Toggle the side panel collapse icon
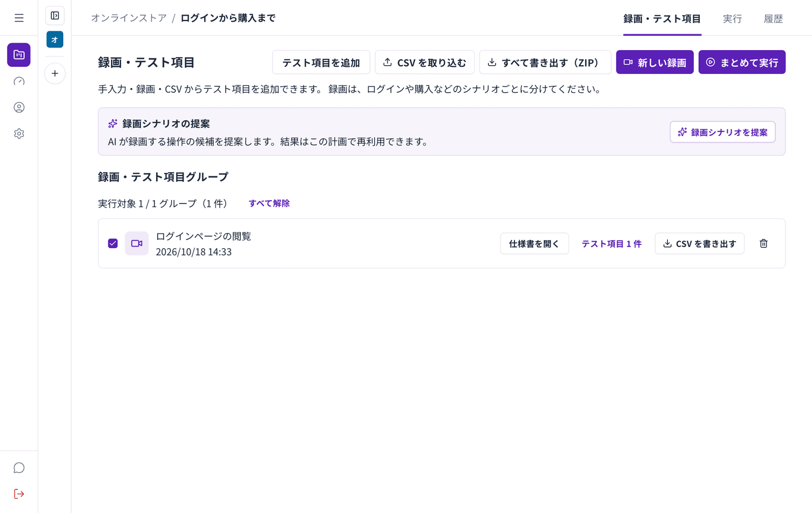Screen dimensions: 812x513 (55, 16)
